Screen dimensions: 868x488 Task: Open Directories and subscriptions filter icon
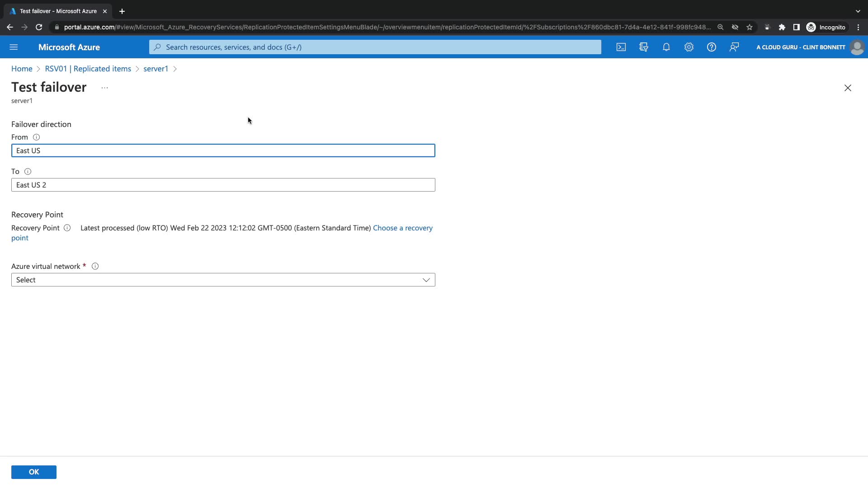[644, 47]
